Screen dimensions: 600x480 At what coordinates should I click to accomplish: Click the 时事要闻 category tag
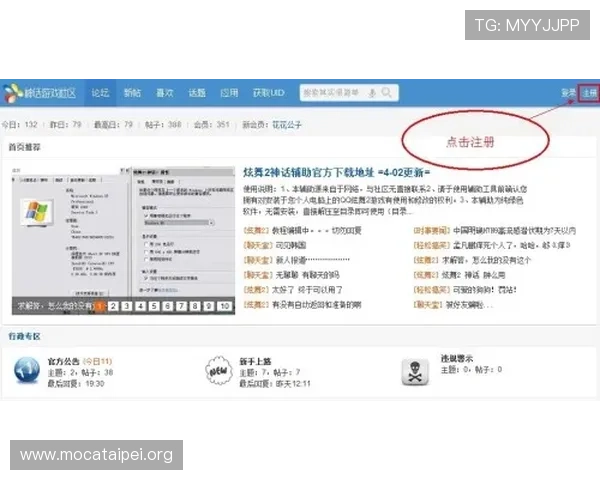coord(432,230)
